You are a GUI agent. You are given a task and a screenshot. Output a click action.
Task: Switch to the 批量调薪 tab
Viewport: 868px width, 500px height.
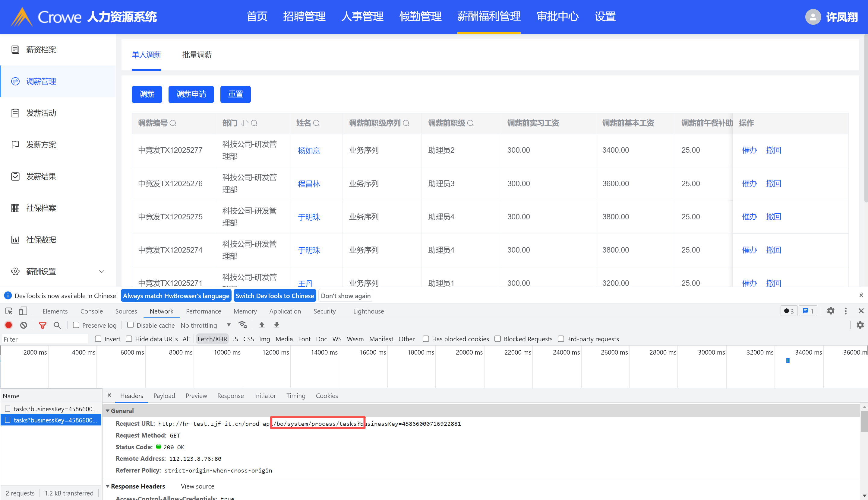point(197,55)
